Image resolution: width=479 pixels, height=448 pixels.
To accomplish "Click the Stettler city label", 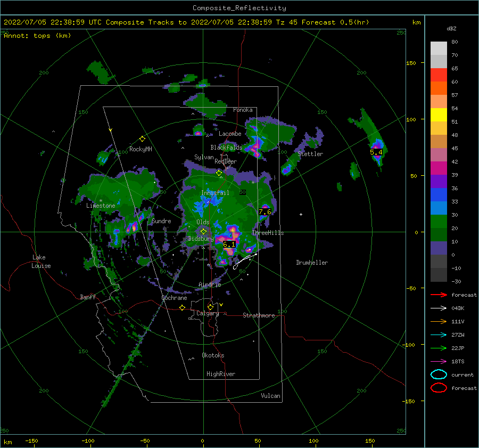I will tap(310, 154).
